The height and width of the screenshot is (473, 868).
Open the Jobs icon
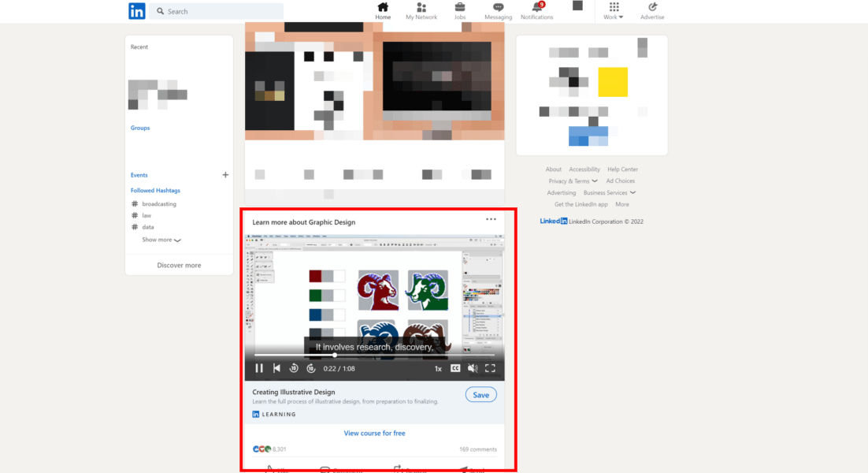tap(459, 9)
